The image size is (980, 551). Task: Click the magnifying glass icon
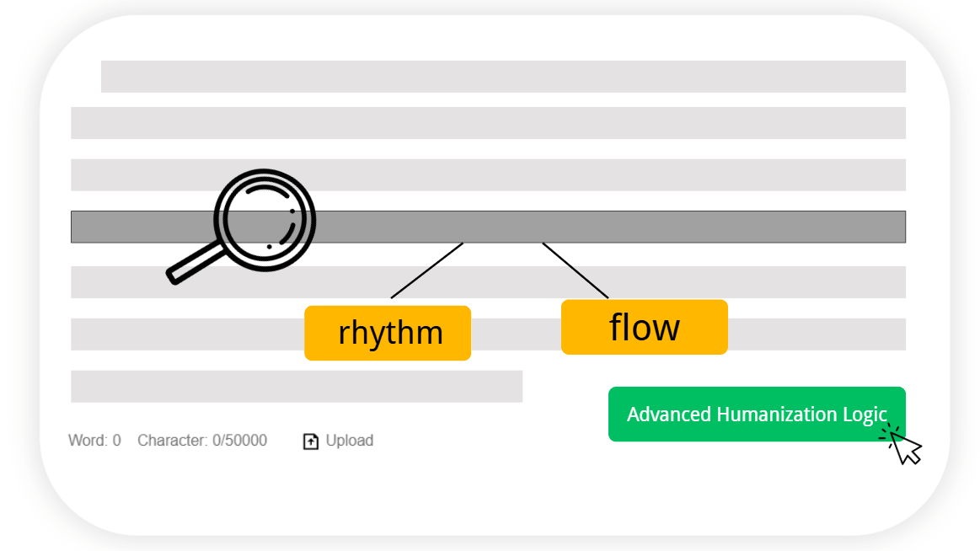[242, 226]
